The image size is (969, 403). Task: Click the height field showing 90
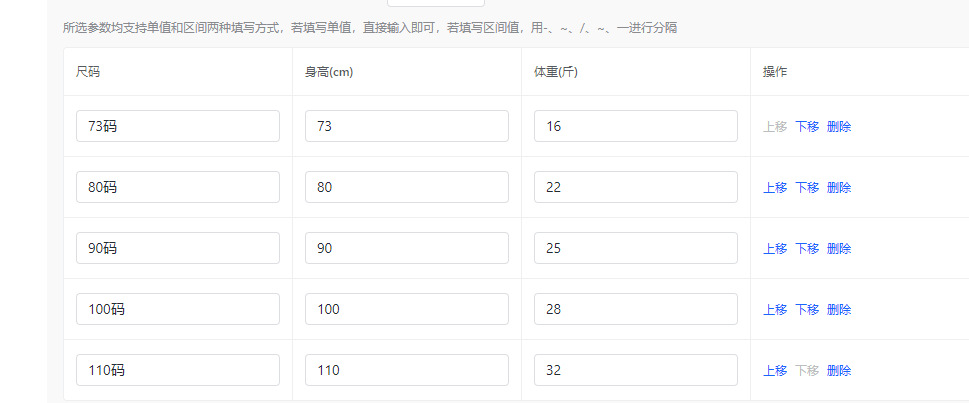click(x=406, y=248)
